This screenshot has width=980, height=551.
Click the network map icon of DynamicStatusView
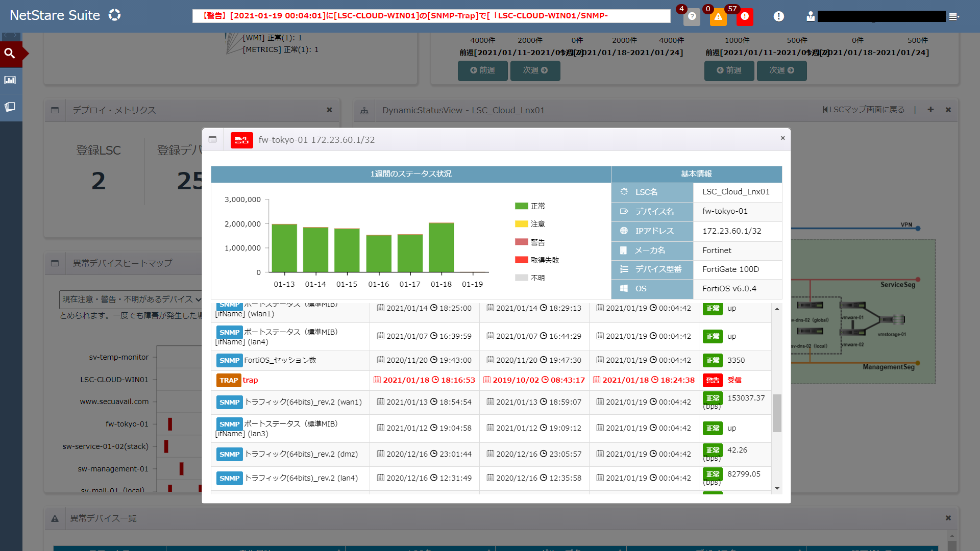364,111
